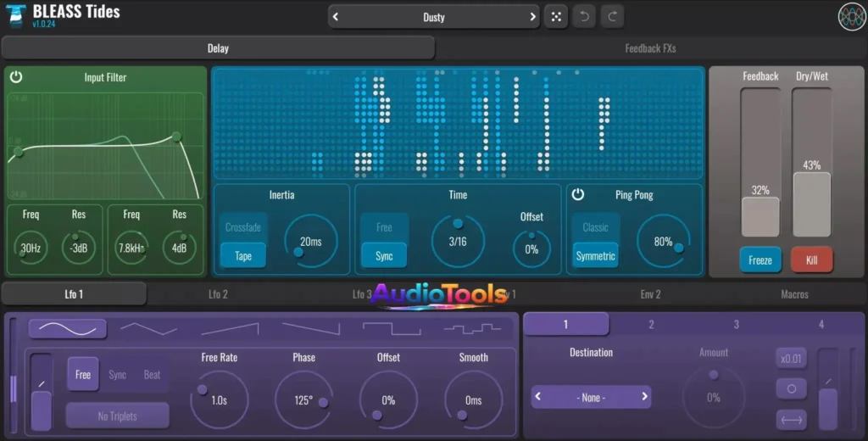The width and height of the screenshot is (868, 441).
Task: Redo the last change
Action: pyautogui.click(x=612, y=17)
